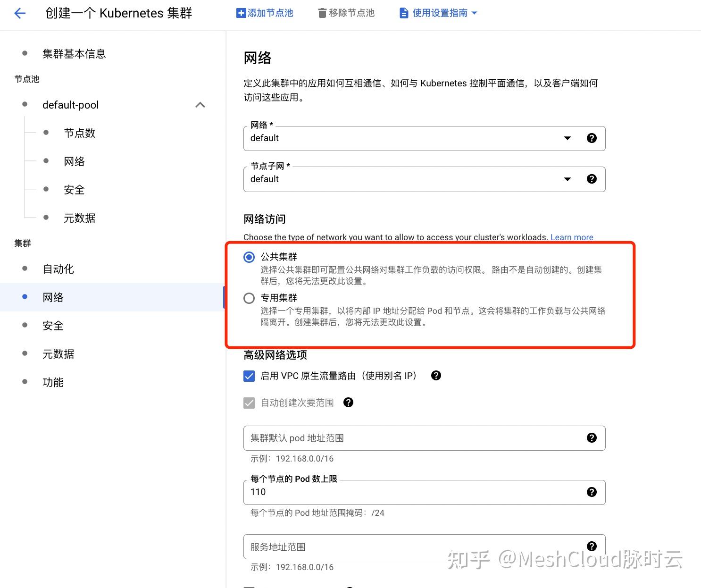Collapse the default-pool section
This screenshot has width=701, height=588.
pos(200,105)
